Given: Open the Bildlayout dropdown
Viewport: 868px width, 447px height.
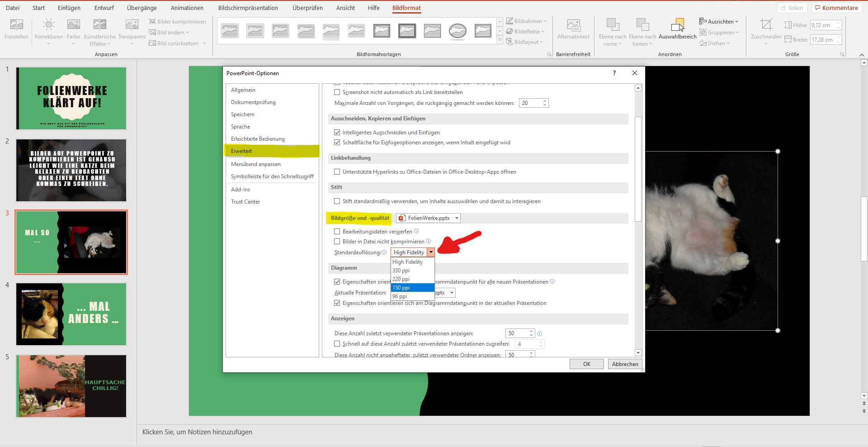Looking at the screenshot, I should pos(524,42).
